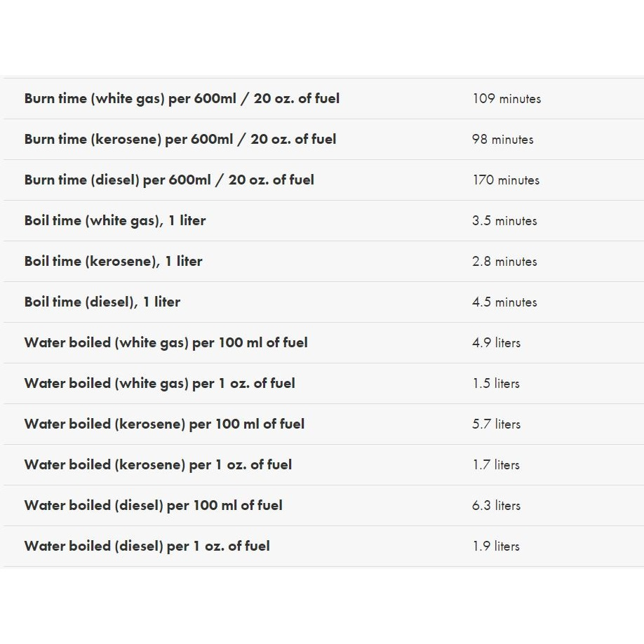Viewport: 644px width, 644px height.
Task: Click the "4.9 liters" value
Action: [x=496, y=343]
